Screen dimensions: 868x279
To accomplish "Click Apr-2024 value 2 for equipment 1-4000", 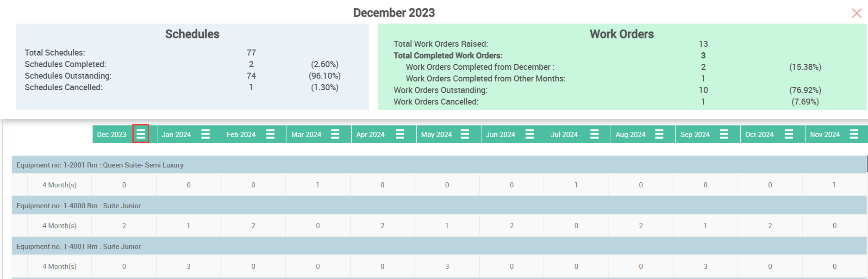I will coord(382,226).
